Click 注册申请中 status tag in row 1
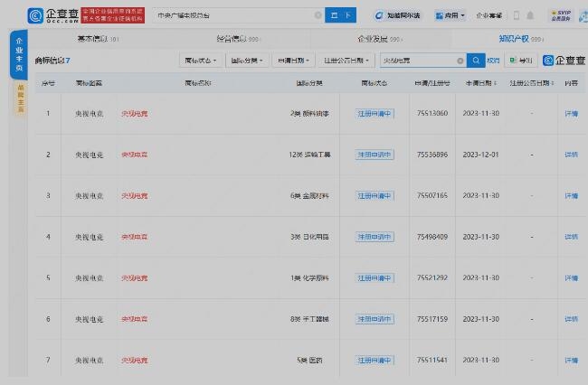The height and width of the screenshot is (385, 588). [375, 114]
